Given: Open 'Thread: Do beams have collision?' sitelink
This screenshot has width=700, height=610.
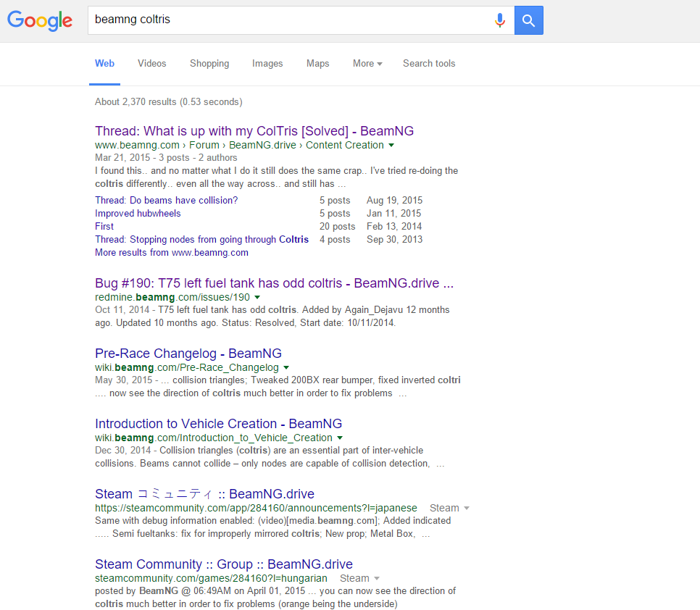Looking at the screenshot, I should click(167, 201).
